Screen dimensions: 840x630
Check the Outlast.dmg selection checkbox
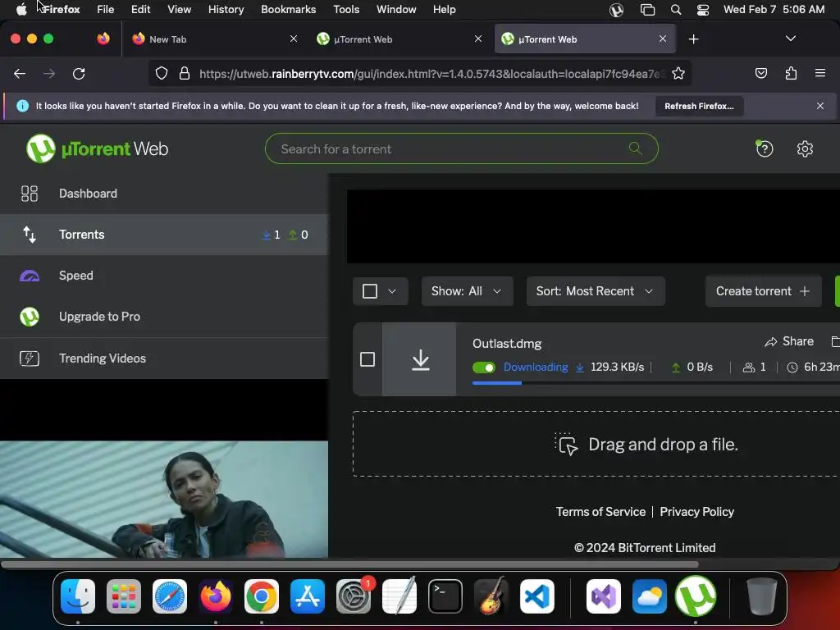(367, 359)
